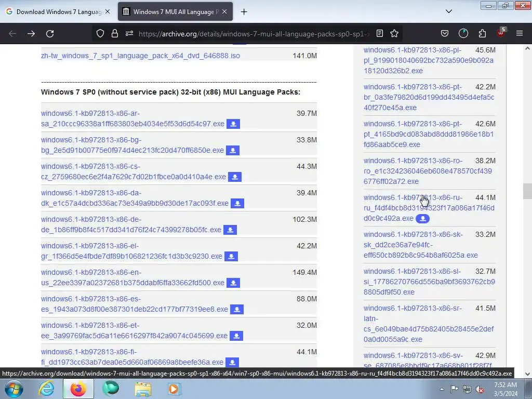This screenshot has width=532, height=399.
Task: Show site security padlock information
Action: (115, 33)
